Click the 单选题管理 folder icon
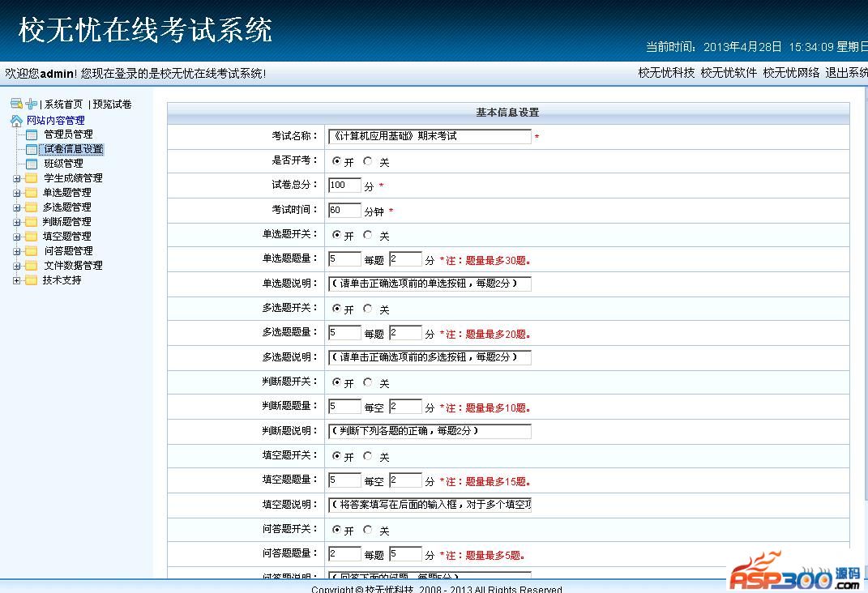 click(x=31, y=192)
